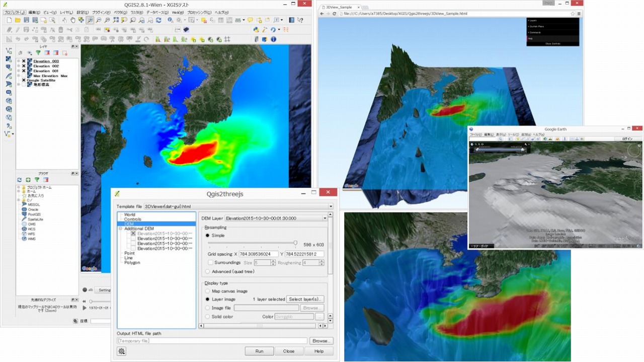Reload the 3DView_Sample browser page
Image resolution: width=644 pixels, height=362 pixels.
(335, 14)
